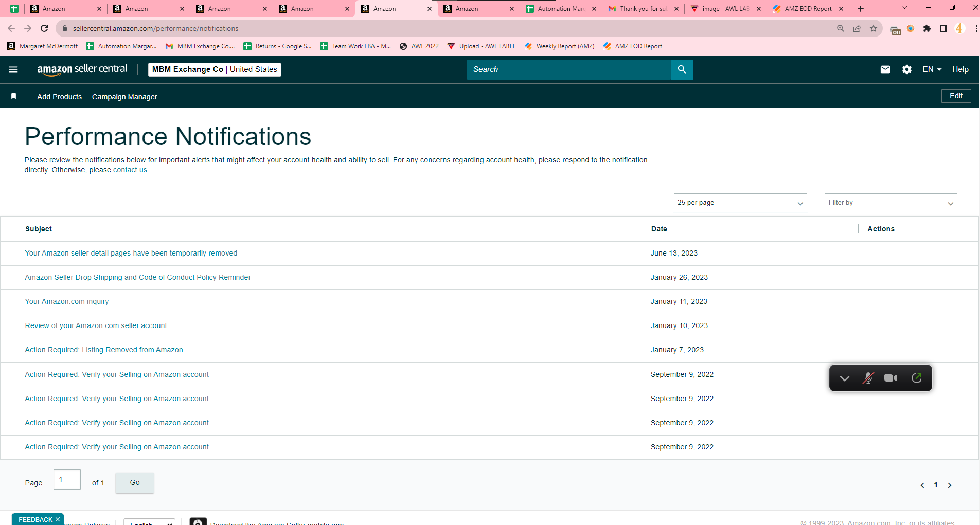Open the Seller Central hamburger menu
This screenshot has width=980, height=525.
pyautogui.click(x=13, y=69)
